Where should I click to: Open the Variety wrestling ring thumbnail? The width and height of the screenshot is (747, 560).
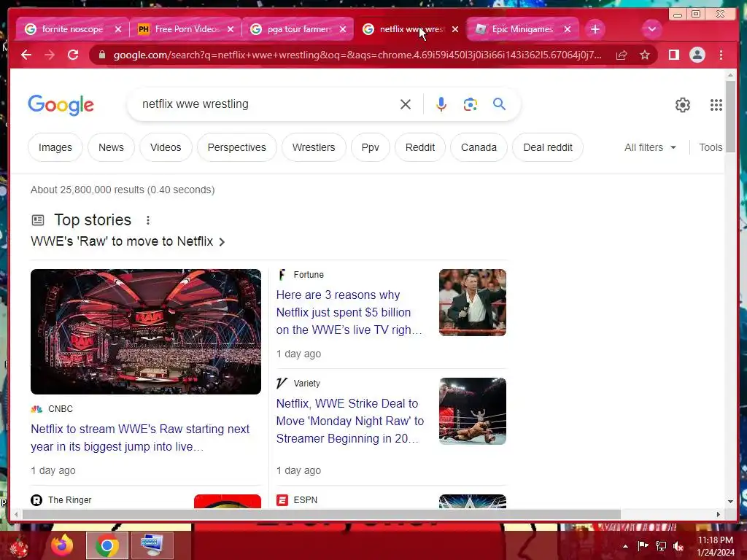point(473,411)
